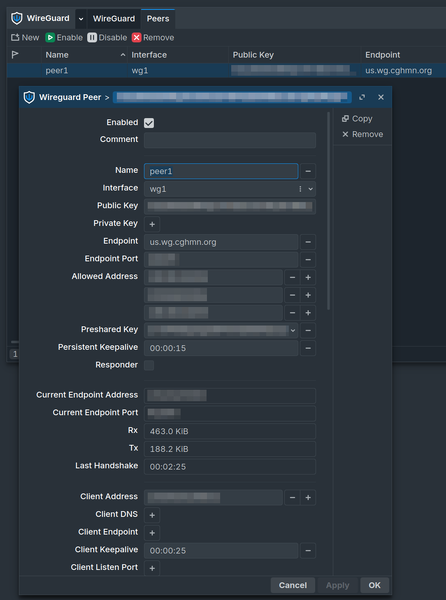The width and height of the screenshot is (446, 600).
Task: Close the Wireguard Peer dialog
Action: [381, 97]
